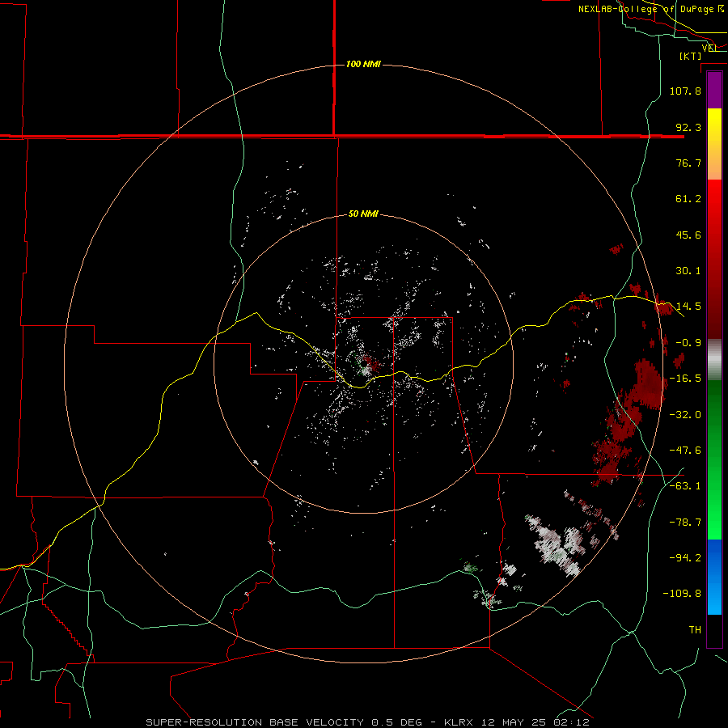The width and height of the screenshot is (728, 728).
Task: Click the 14.5 scale value
Action: coord(688,307)
